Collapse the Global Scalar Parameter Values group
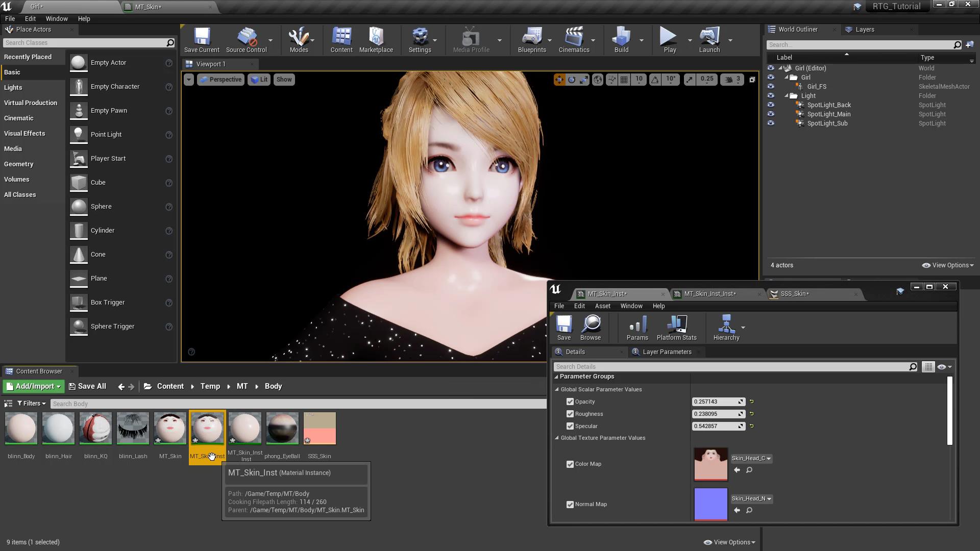The height and width of the screenshot is (551, 980). 557,389
